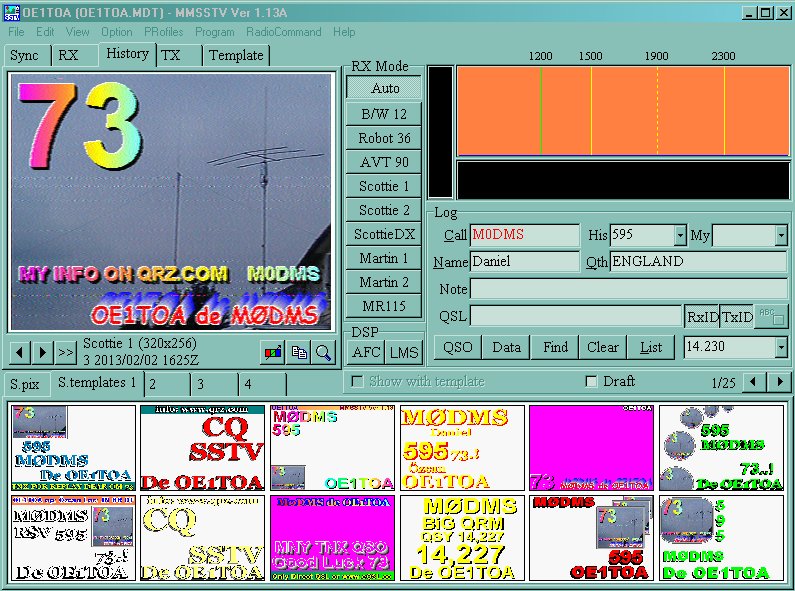Switch to the Template tab
Image resolution: width=795 pixels, height=591 pixels.
point(236,56)
